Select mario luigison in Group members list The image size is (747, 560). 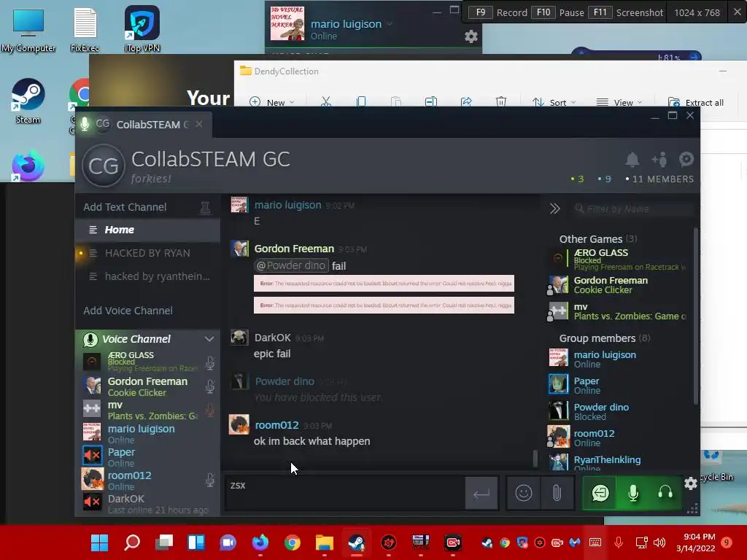(x=619, y=359)
